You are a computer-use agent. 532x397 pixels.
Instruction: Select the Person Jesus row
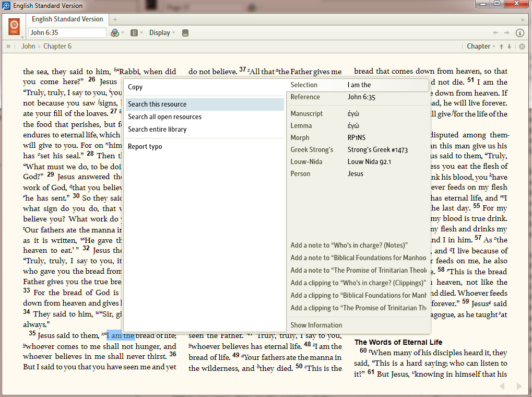tap(359, 174)
